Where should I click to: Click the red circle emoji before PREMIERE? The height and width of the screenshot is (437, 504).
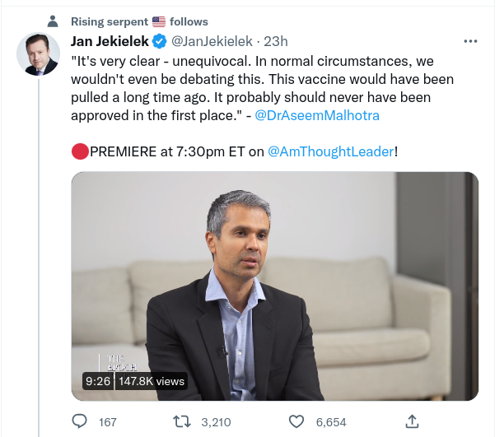79,151
